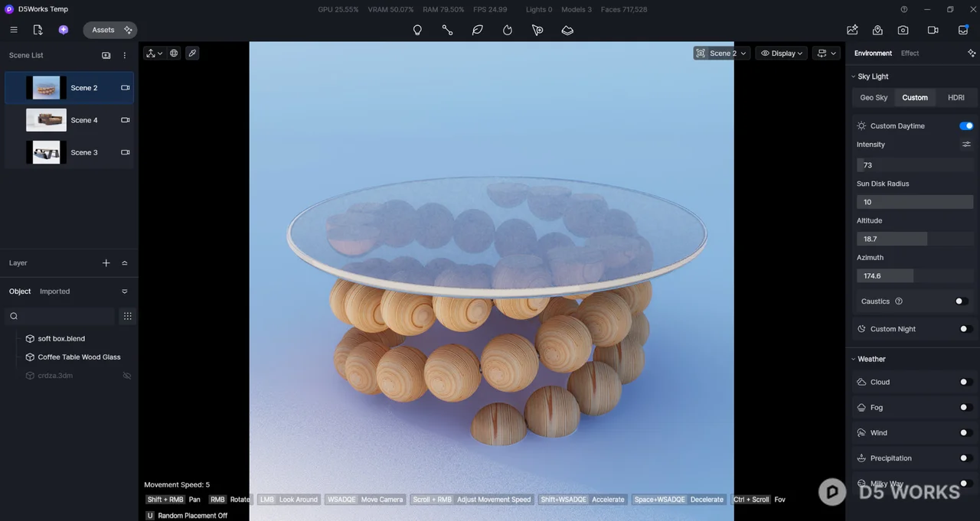This screenshot has width=980, height=521.
Task: Adjust the Azimuth slider
Action: pyautogui.click(x=915, y=275)
